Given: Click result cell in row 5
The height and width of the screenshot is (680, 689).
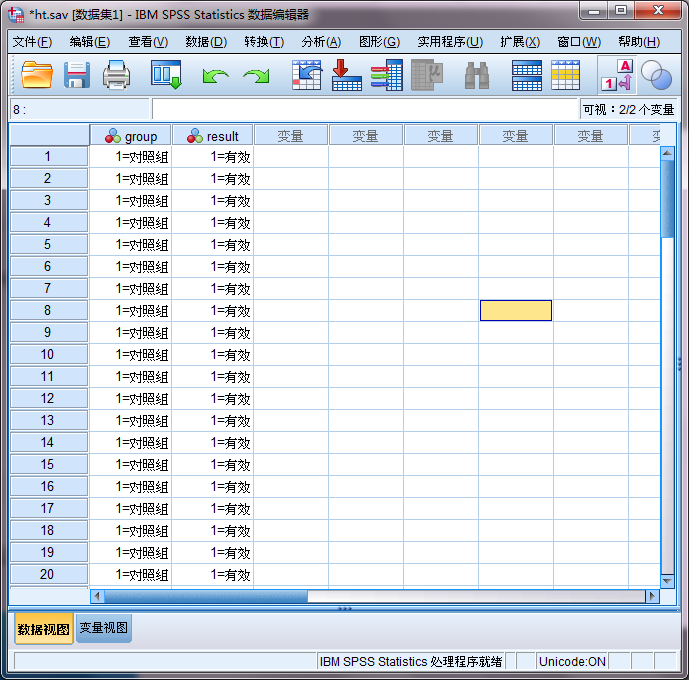Looking at the screenshot, I should 213,245.
